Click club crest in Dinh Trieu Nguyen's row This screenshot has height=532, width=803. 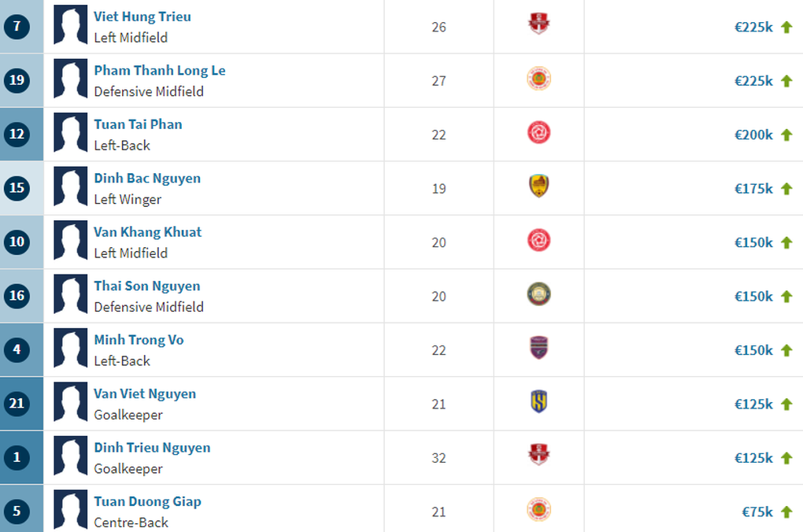538,456
